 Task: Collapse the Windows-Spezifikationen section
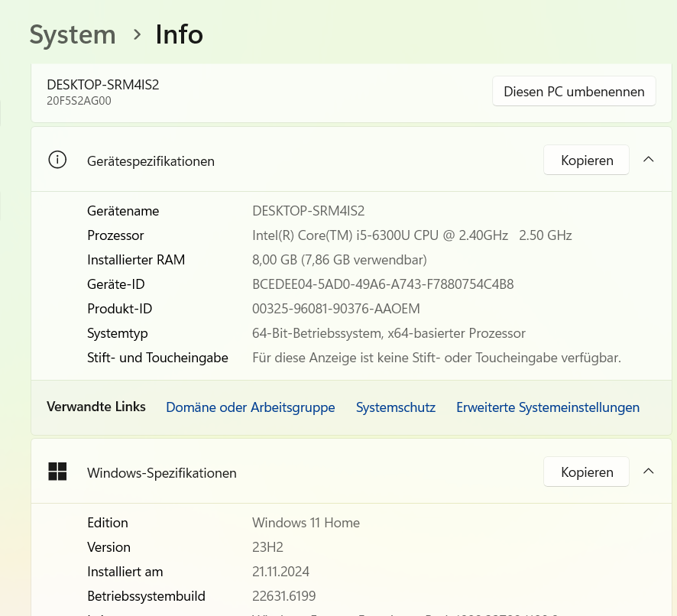click(x=648, y=472)
